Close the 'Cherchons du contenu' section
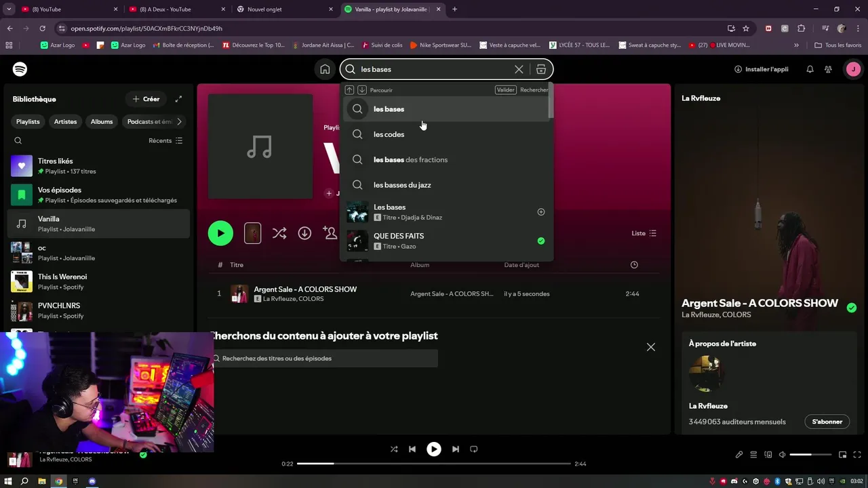The height and width of the screenshot is (488, 868). (x=651, y=347)
